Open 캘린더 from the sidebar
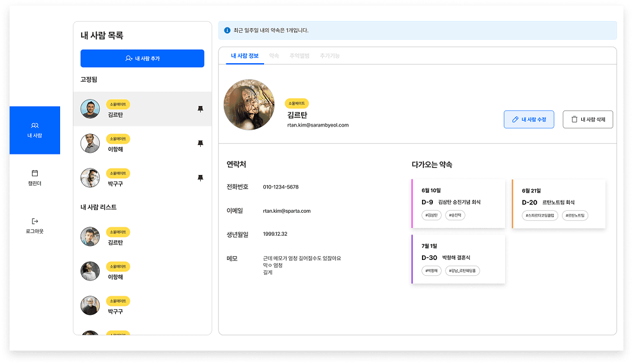This screenshot has height=364, width=633. click(35, 178)
